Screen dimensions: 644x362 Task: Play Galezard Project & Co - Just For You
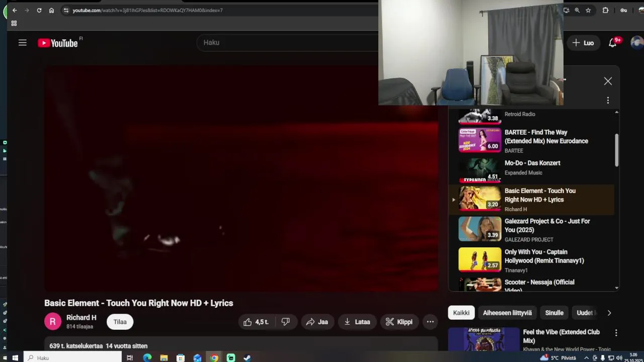click(x=531, y=230)
